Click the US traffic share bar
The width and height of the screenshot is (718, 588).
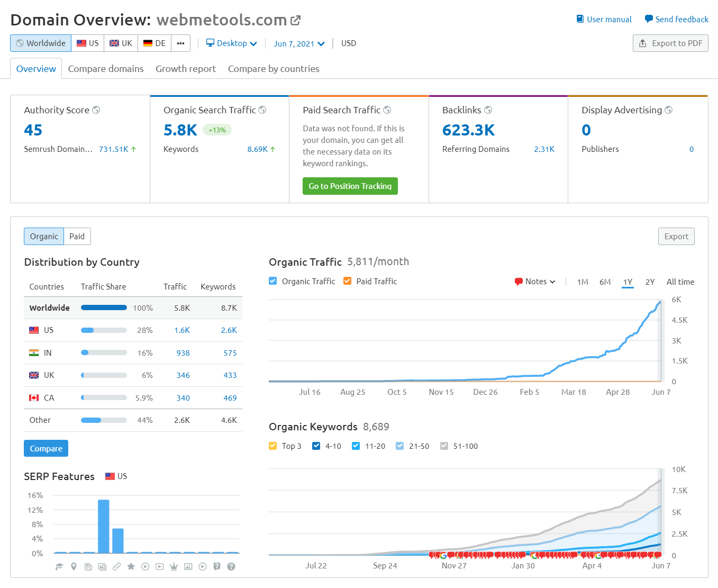(x=104, y=330)
